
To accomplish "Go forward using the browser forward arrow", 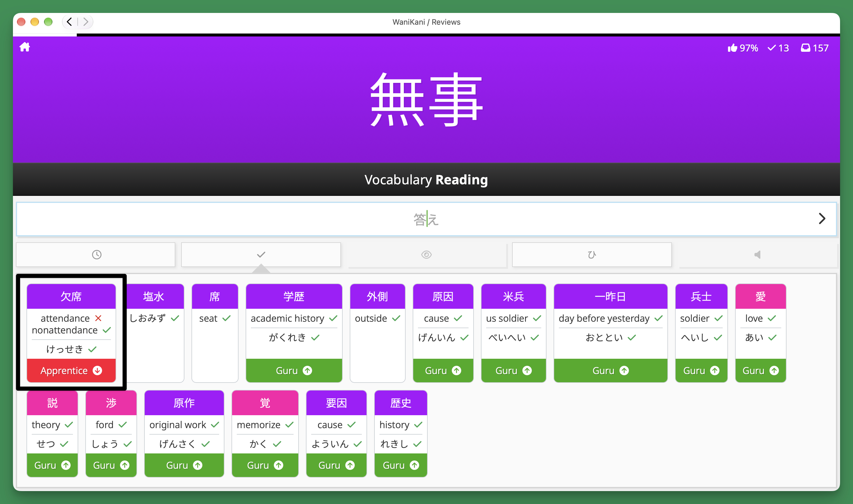I will point(86,22).
